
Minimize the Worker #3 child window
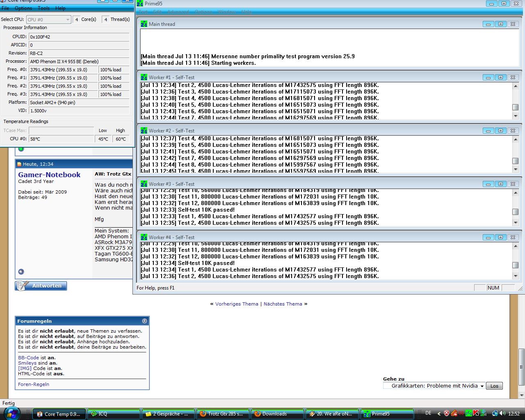pyautogui.click(x=488, y=184)
